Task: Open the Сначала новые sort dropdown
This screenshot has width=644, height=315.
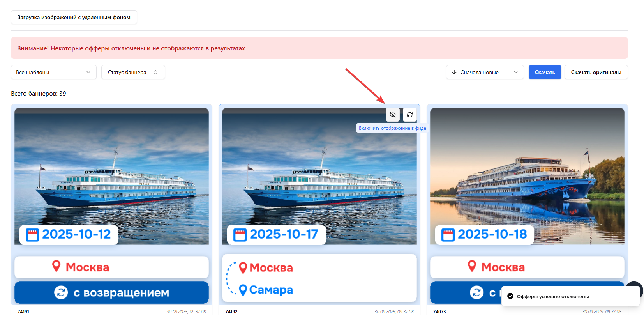Action: point(485,72)
